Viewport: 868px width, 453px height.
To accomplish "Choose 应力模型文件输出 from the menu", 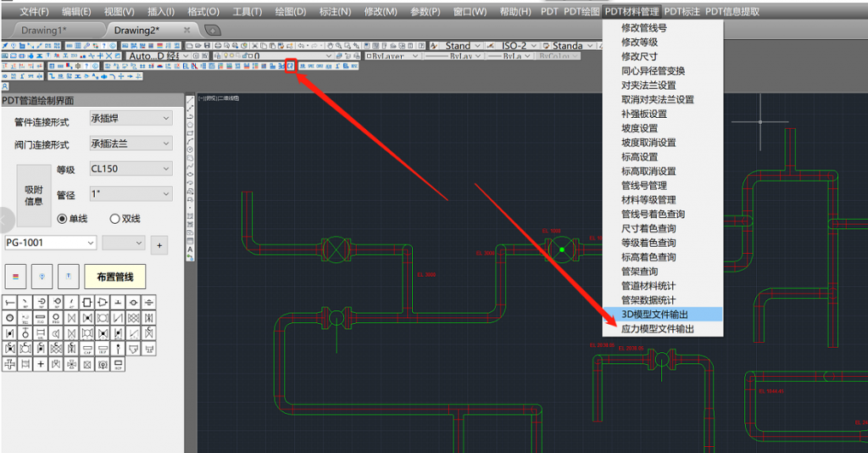I will 663,329.
